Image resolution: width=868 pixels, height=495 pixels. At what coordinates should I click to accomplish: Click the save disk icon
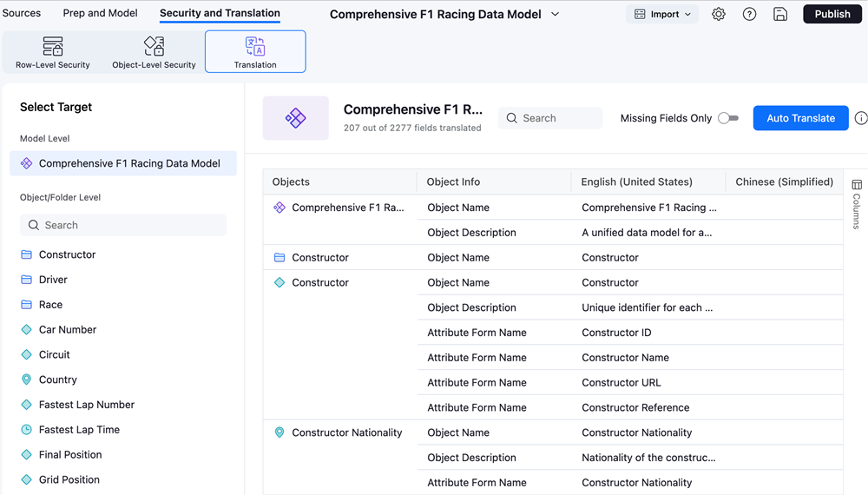pos(780,14)
